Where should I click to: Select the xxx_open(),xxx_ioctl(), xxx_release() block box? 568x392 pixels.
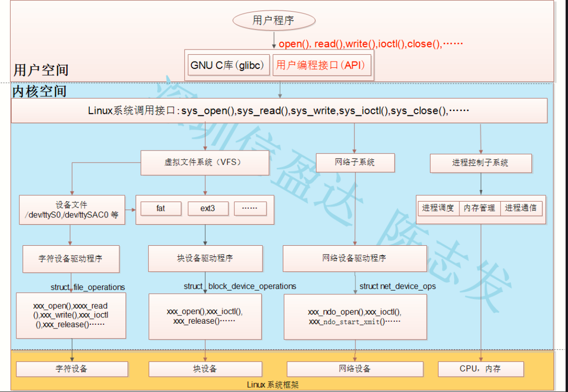pos(205,316)
